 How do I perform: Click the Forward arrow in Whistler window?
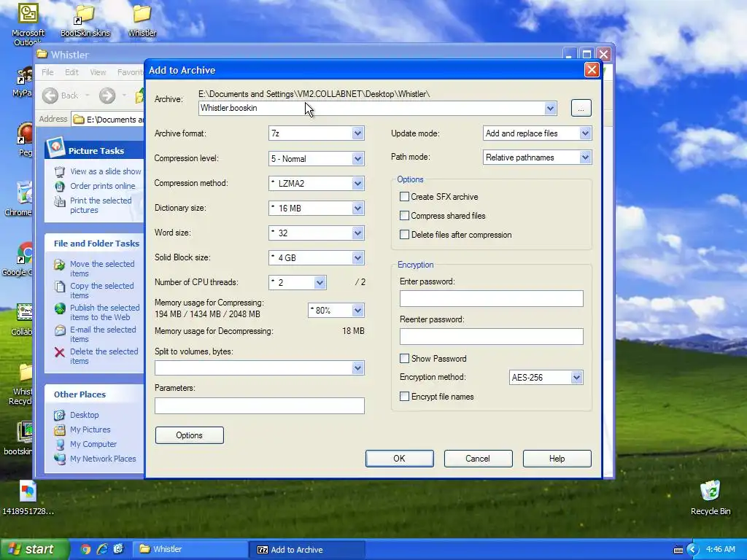(107, 96)
